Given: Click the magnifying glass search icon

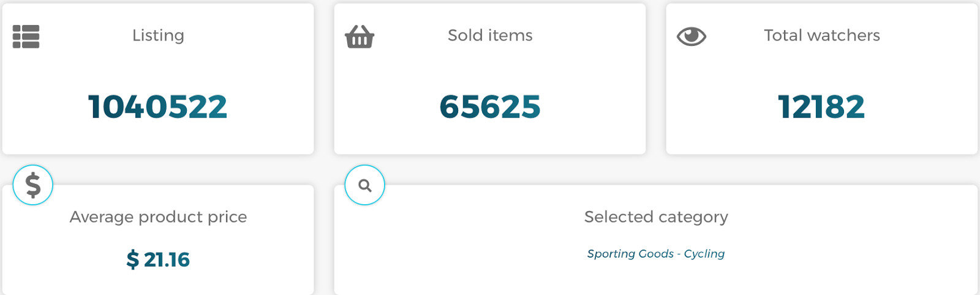Looking at the screenshot, I should [x=365, y=185].
